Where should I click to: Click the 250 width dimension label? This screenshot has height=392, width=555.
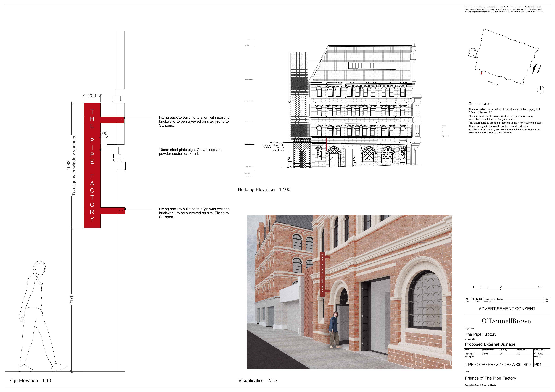click(x=92, y=95)
